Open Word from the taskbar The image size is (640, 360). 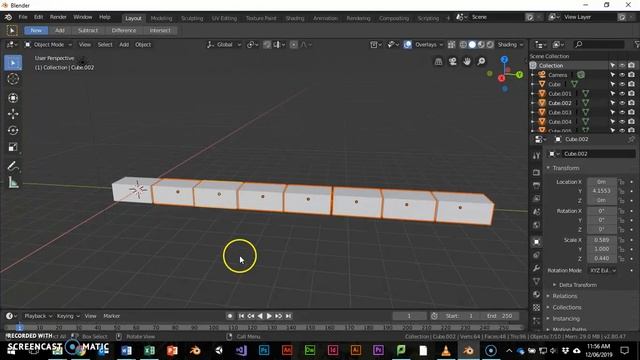pos(126,350)
